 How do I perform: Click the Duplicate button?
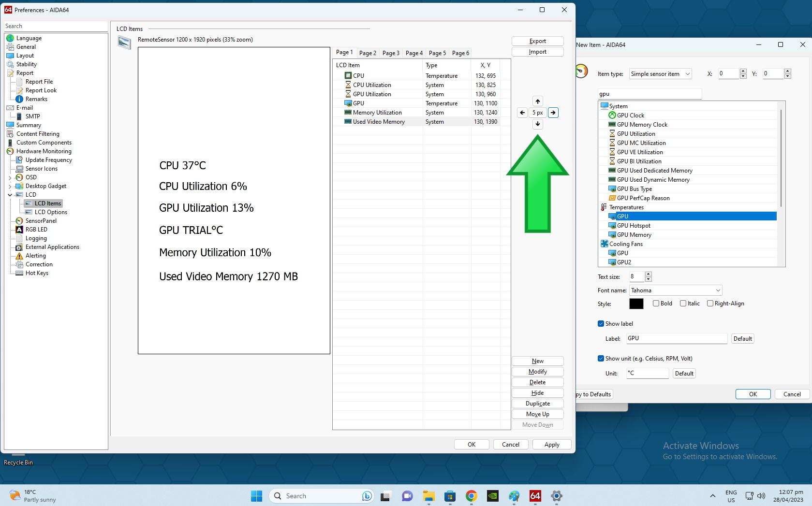[538, 404]
